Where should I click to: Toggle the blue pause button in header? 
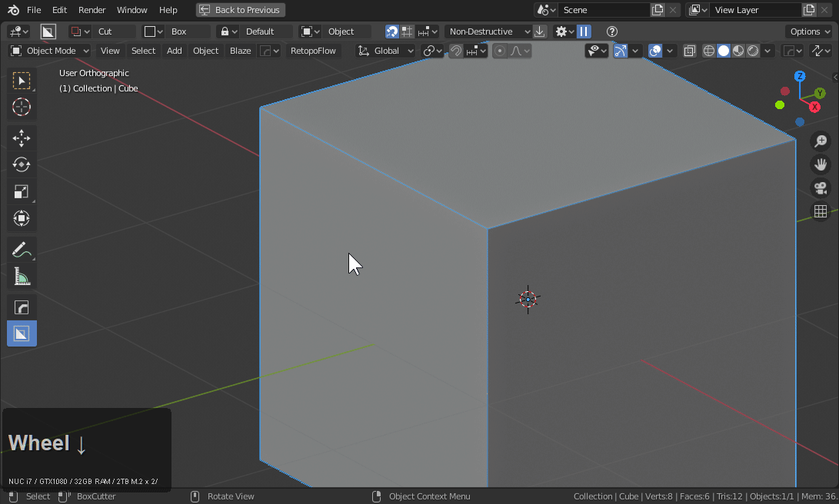[584, 31]
